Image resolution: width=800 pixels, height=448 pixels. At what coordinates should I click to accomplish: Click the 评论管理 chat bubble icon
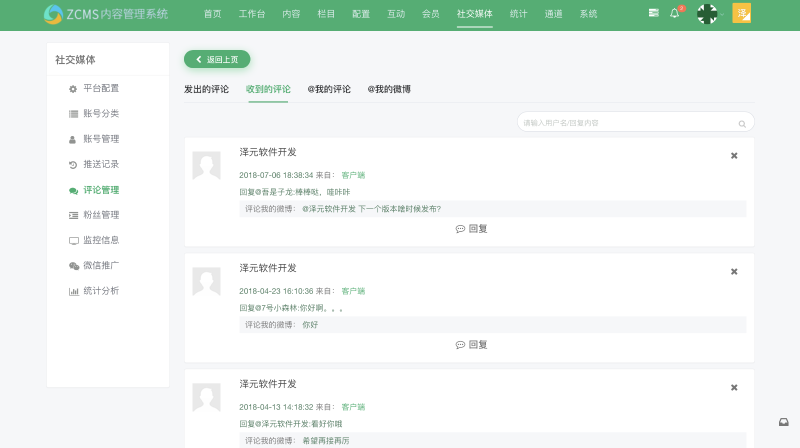point(73,190)
